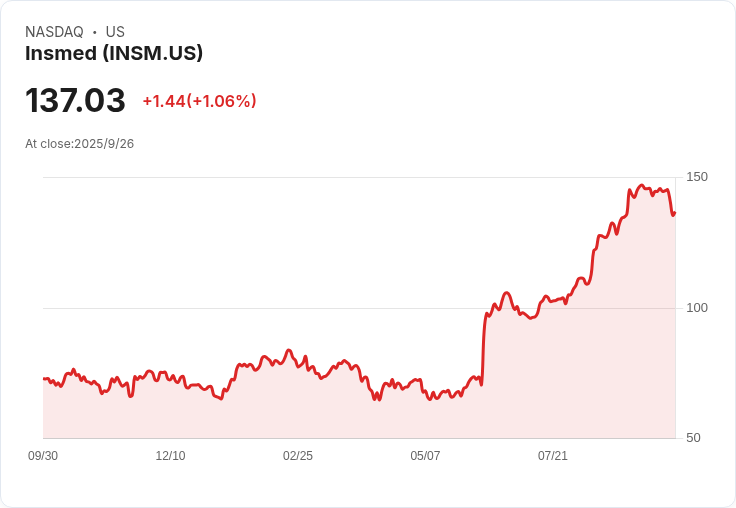Click the highest peak of the price line
Screen dimensions: 736x508
642,185
